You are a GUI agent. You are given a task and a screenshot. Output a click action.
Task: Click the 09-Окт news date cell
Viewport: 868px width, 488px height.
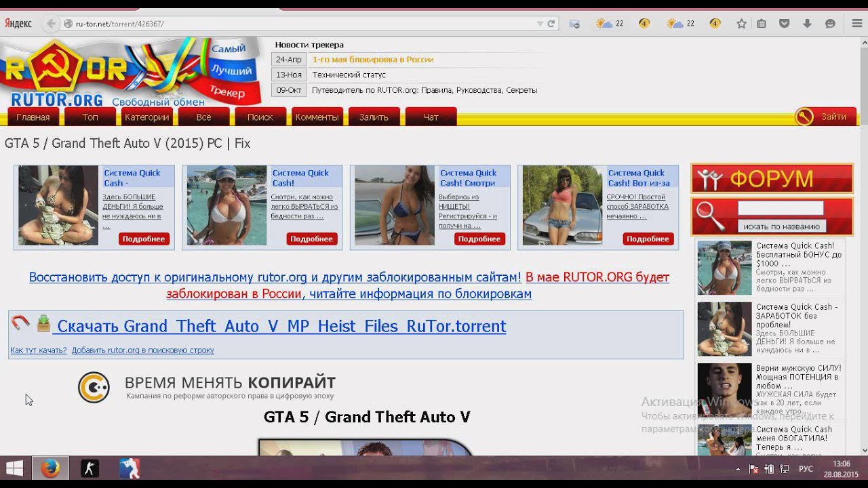pyautogui.click(x=289, y=89)
